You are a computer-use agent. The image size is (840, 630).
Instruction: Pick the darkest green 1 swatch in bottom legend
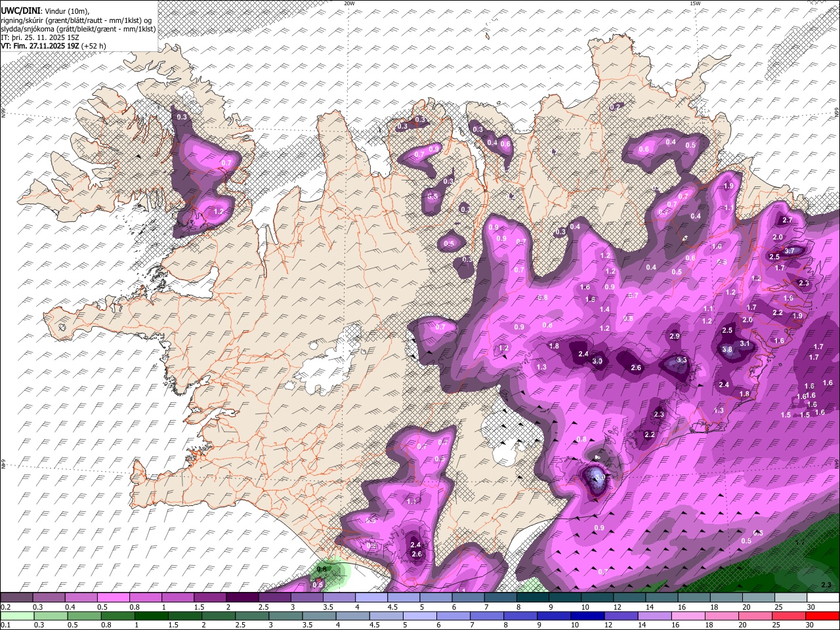coord(151,616)
